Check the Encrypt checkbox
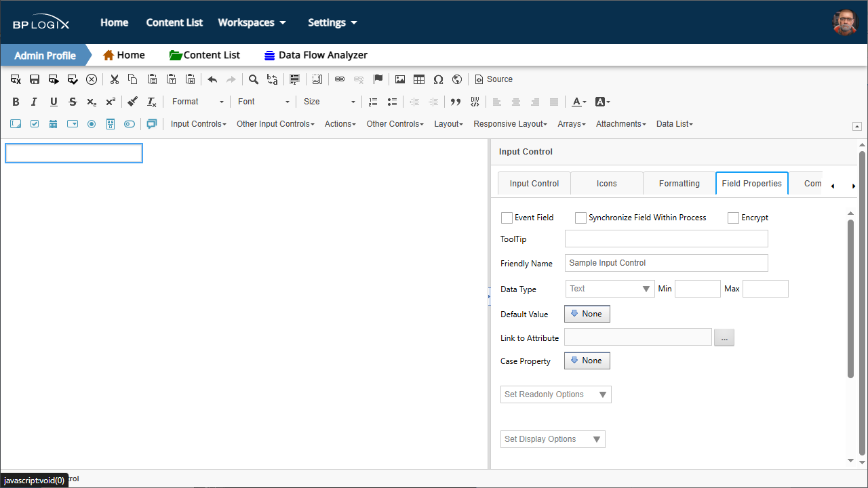 733,218
